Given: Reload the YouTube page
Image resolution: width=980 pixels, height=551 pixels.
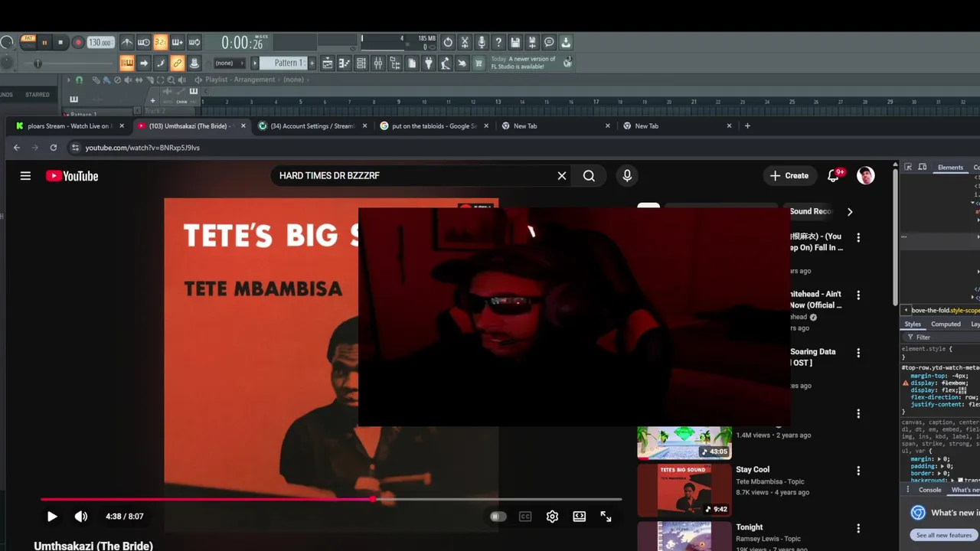Looking at the screenshot, I should (x=54, y=148).
